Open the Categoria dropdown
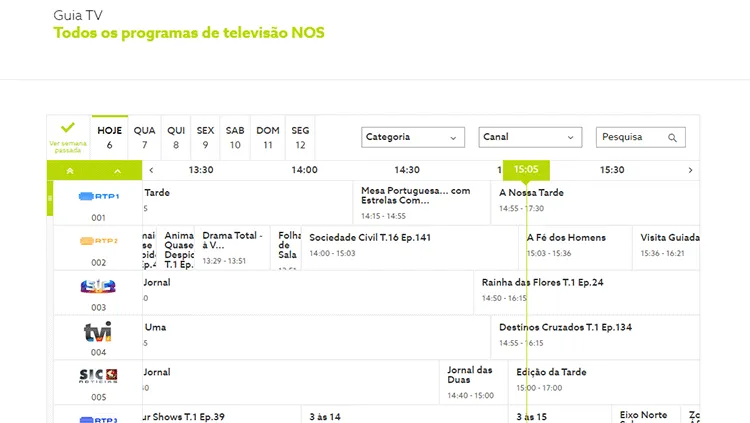Screen dimensions: 750x423 (x=413, y=137)
